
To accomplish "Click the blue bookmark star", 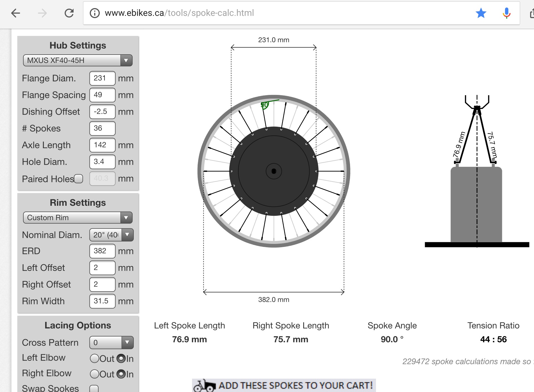I will point(481,13).
